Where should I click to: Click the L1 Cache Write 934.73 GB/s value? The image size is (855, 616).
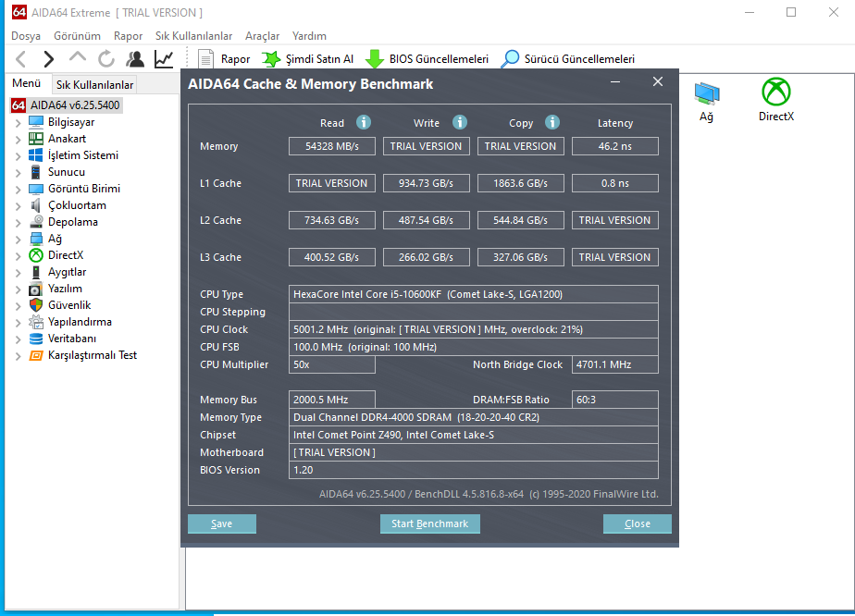[427, 183]
